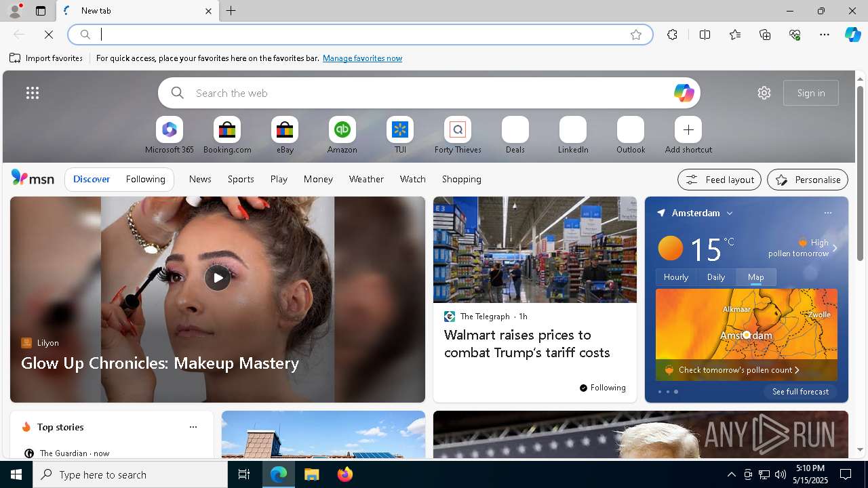Click the Amsterdam pollen map thumbnail
The image size is (868, 488).
point(747,335)
